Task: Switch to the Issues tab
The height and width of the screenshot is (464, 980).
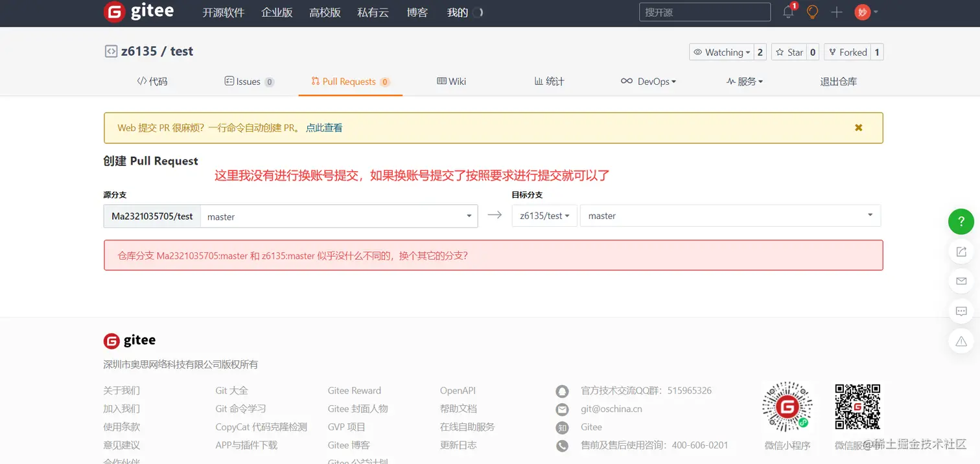Action: [x=249, y=82]
